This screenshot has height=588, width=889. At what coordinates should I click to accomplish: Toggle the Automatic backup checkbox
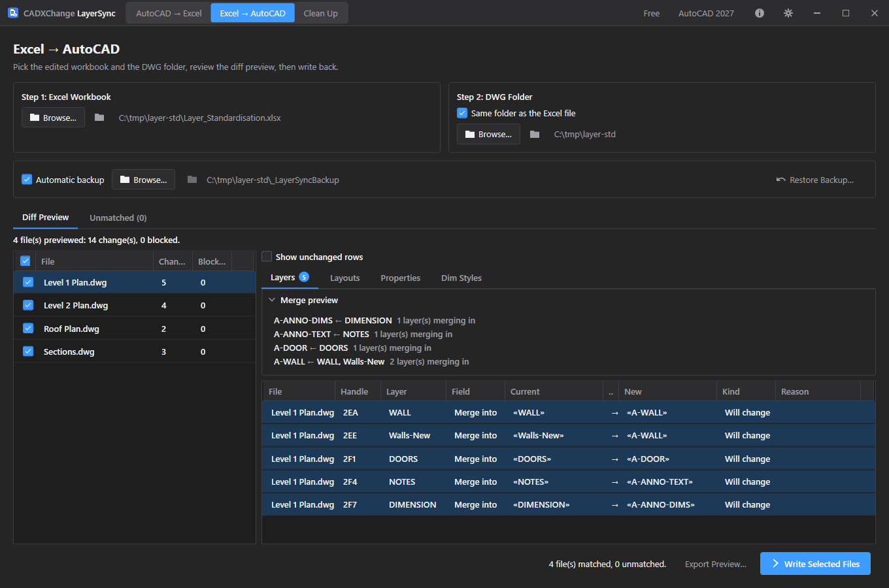pyautogui.click(x=27, y=179)
